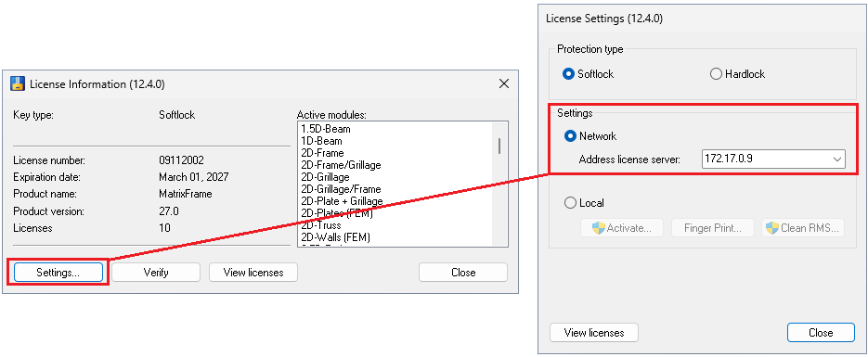Click View licenses in License Information window

253,273
